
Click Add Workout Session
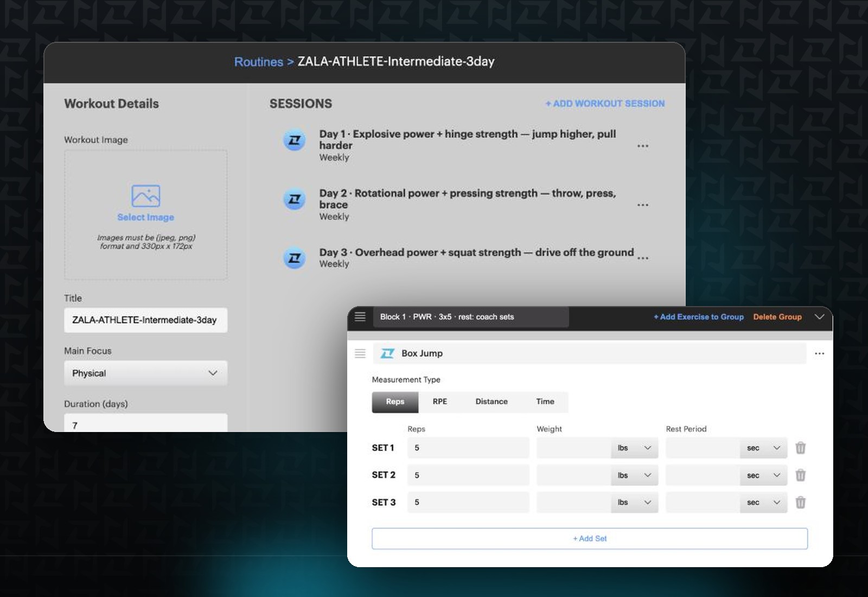pyautogui.click(x=605, y=104)
